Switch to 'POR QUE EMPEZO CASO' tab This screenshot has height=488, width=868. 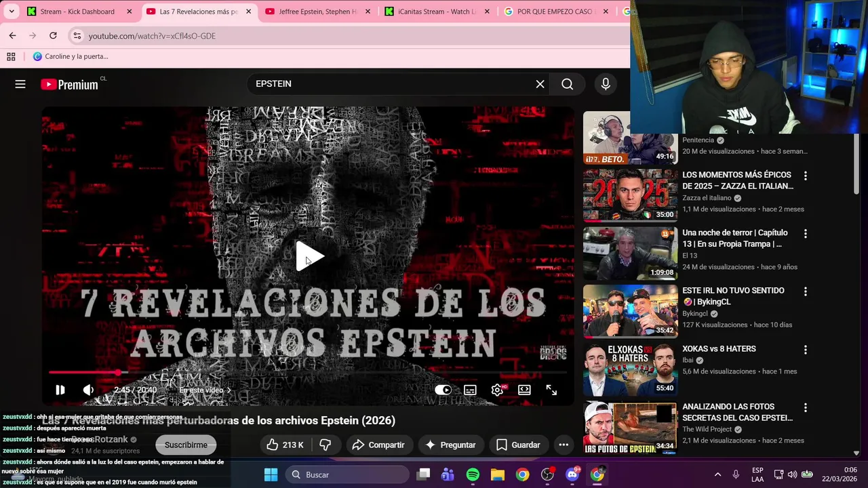(555, 12)
